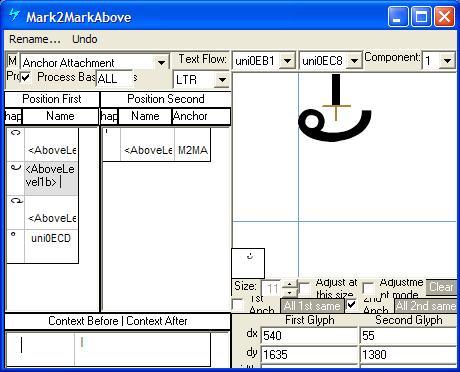Click the Size spinner down arrow
The height and width of the screenshot is (372, 460).
pos(289,292)
